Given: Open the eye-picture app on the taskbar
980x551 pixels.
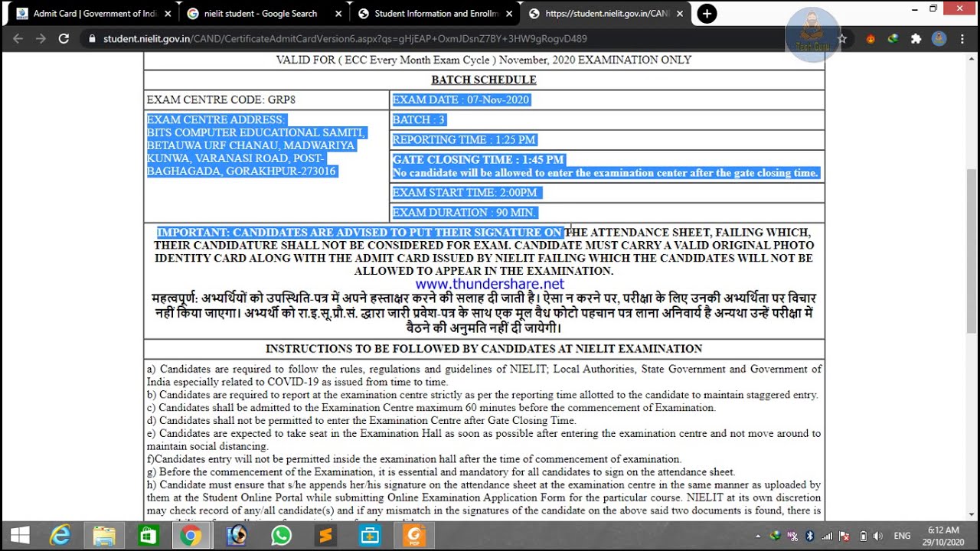Looking at the screenshot, I should point(237,536).
